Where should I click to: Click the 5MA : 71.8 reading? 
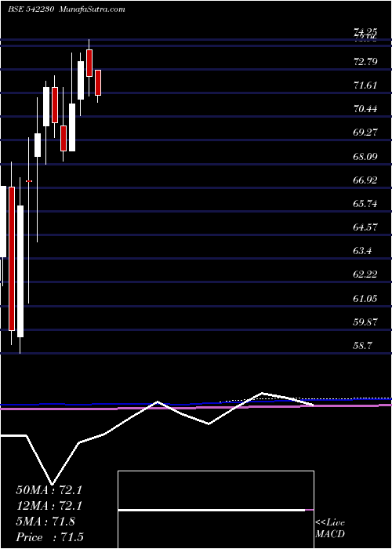coord(45,522)
